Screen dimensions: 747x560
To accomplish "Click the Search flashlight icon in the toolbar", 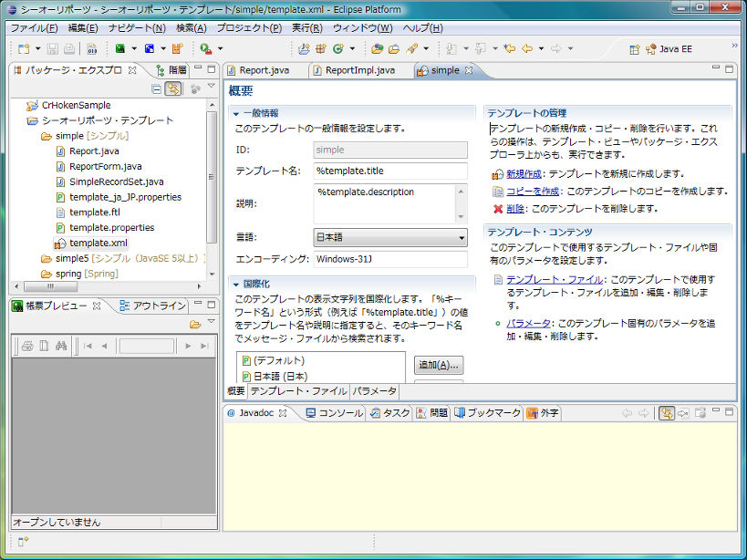I will (412, 48).
